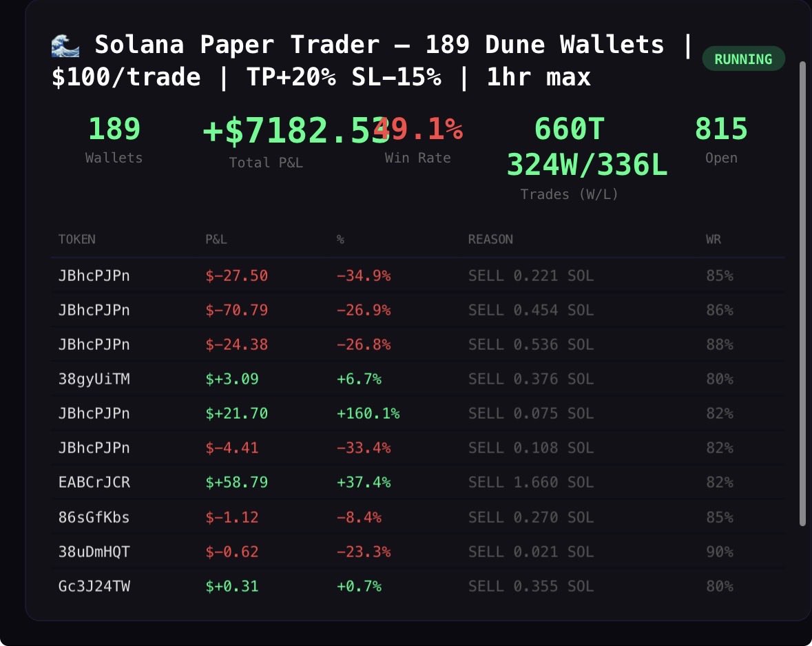Click the P&L column header
Viewport: 812px width, 646px height.
216,240
